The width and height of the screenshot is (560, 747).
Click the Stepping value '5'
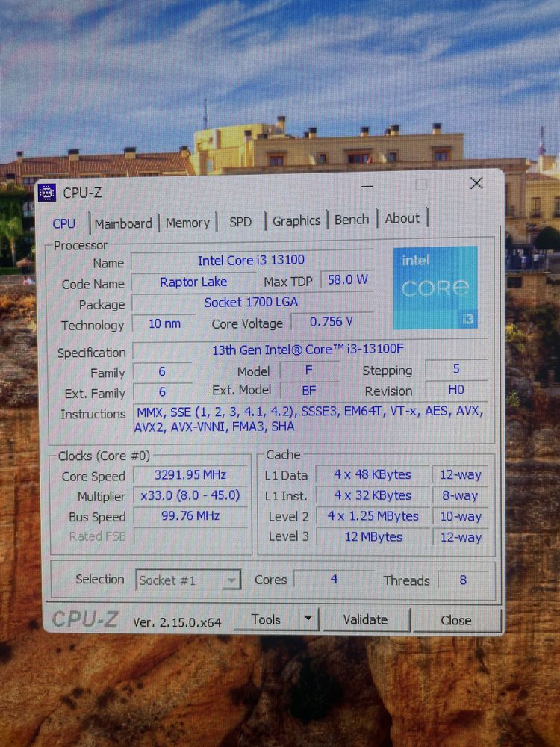[x=456, y=369]
